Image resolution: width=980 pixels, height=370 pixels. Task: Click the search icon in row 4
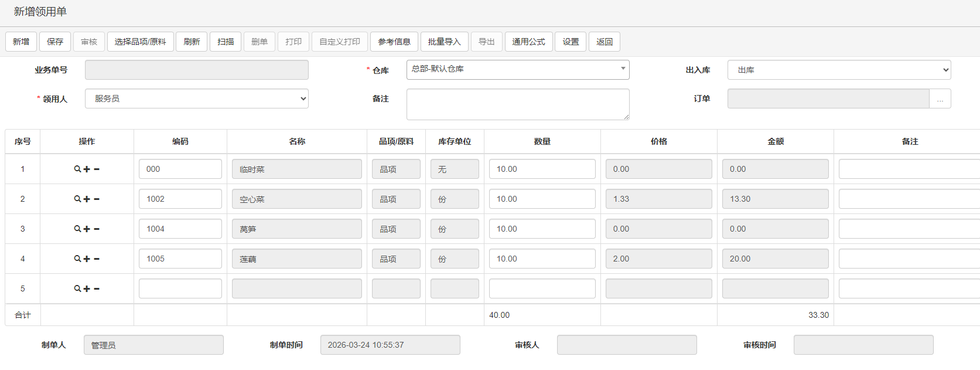77,259
